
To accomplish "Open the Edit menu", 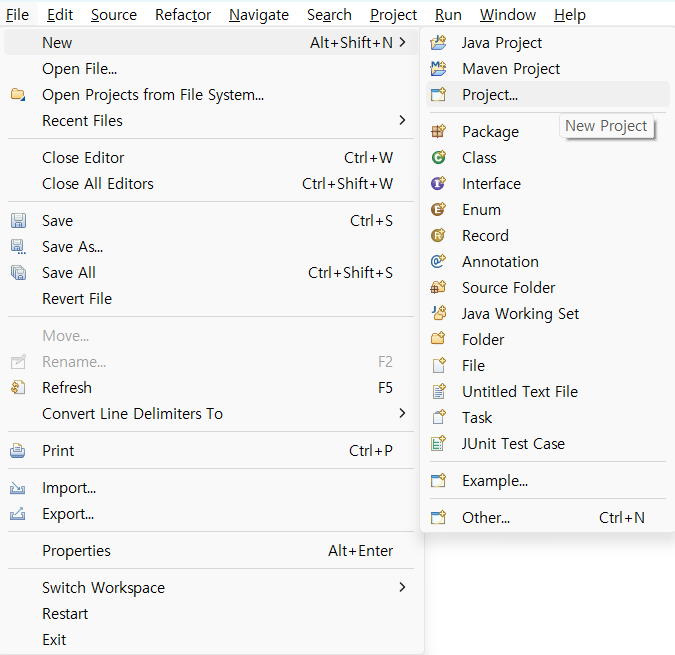I will point(60,15).
